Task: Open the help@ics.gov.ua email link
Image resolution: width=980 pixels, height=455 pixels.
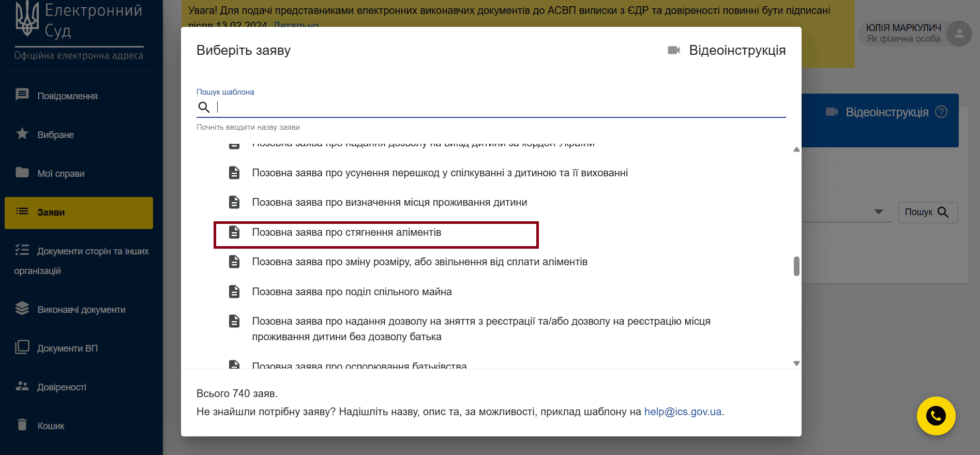Action: click(x=682, y=412)
